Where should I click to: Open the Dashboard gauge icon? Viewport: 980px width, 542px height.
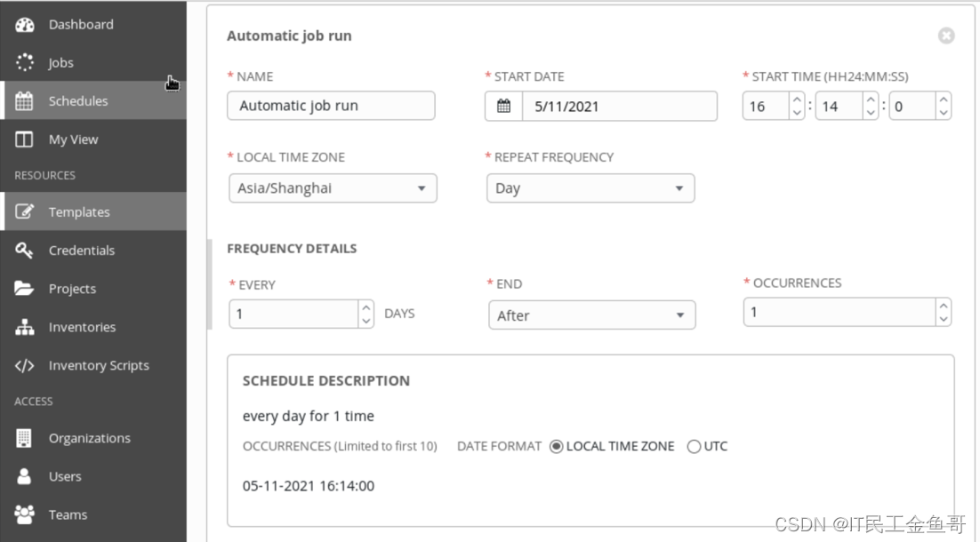click(x=24, y=24)
